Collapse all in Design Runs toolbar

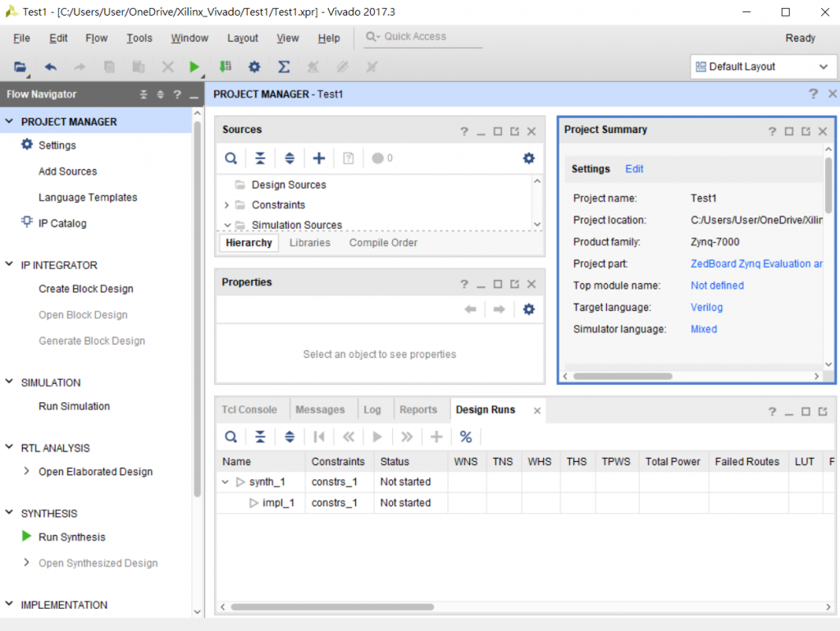point(260,437)
